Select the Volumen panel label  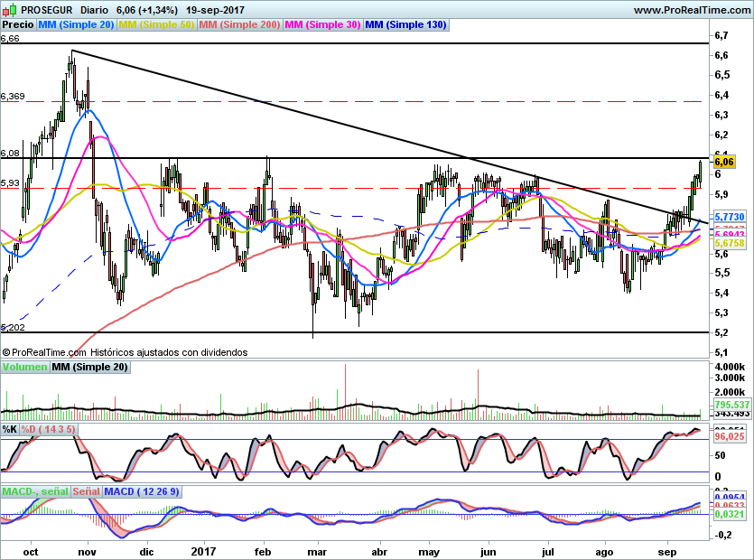point(25,367)
